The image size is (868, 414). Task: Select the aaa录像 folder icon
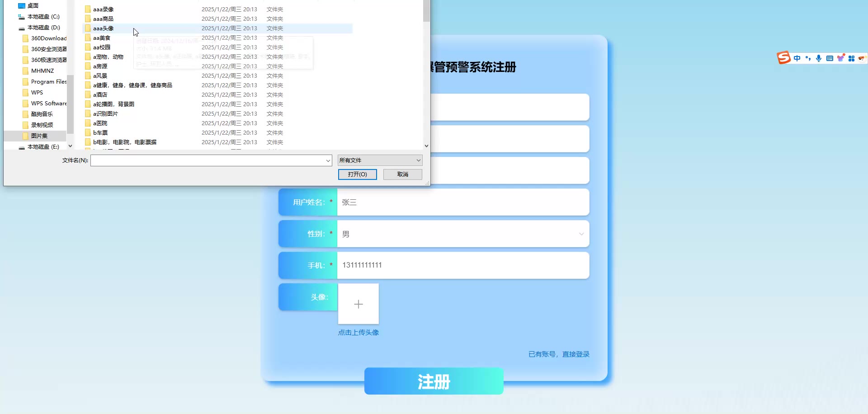(x=88, y=9)
